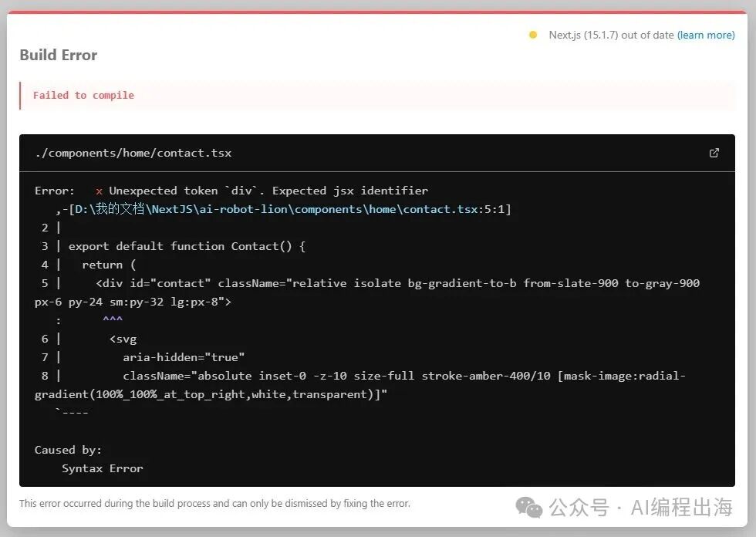Click the purple caret markers under line 5
This screenshot has height=537, width=756.
pyautogui.click(x=113, y=320)
